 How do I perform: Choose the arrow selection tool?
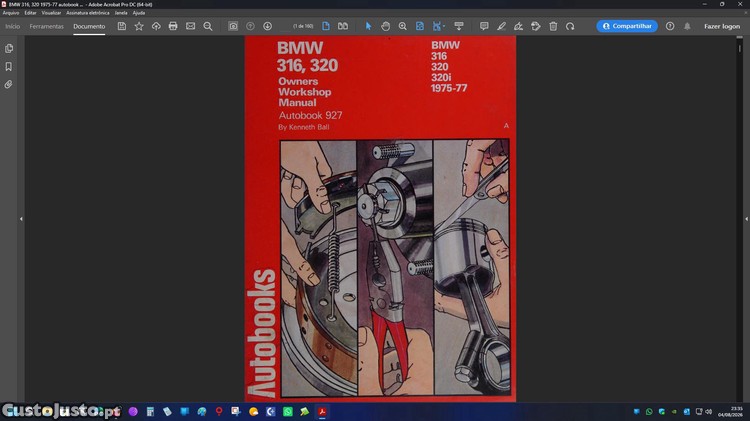[368, 26]
